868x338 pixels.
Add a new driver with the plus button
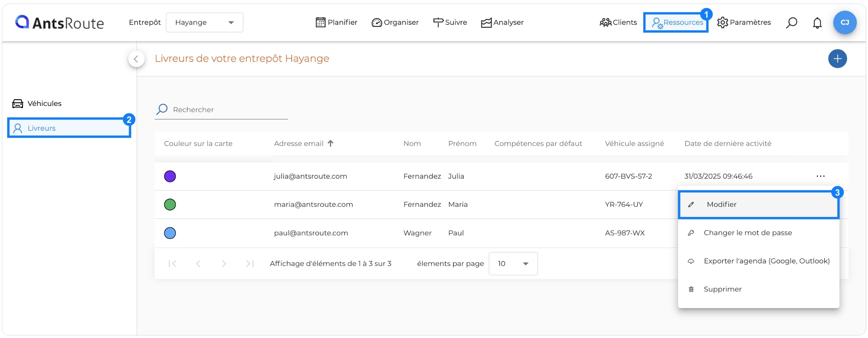837,59
